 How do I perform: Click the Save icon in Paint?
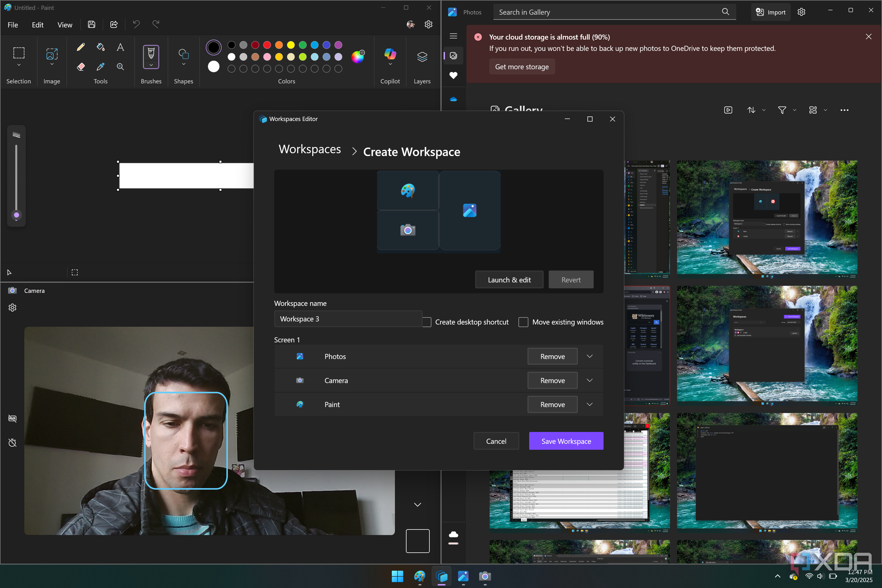[92, 24]
